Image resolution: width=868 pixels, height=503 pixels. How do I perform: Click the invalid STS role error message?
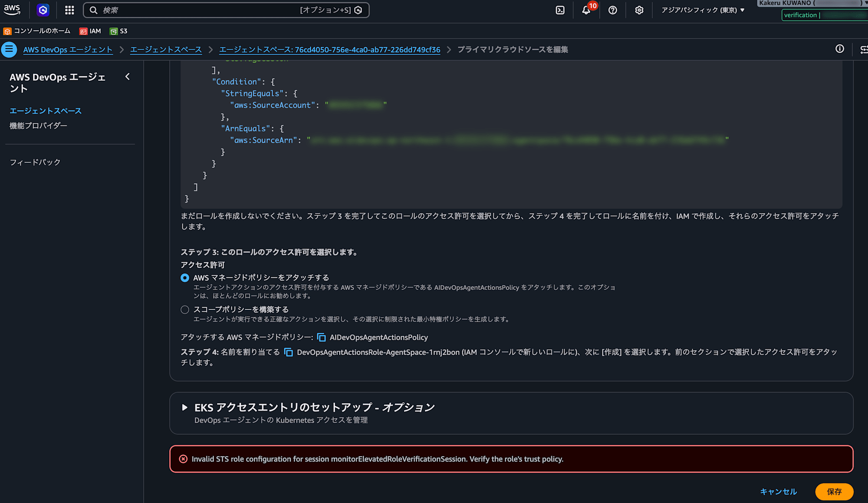pyautogui.click(x=378, y=459)
